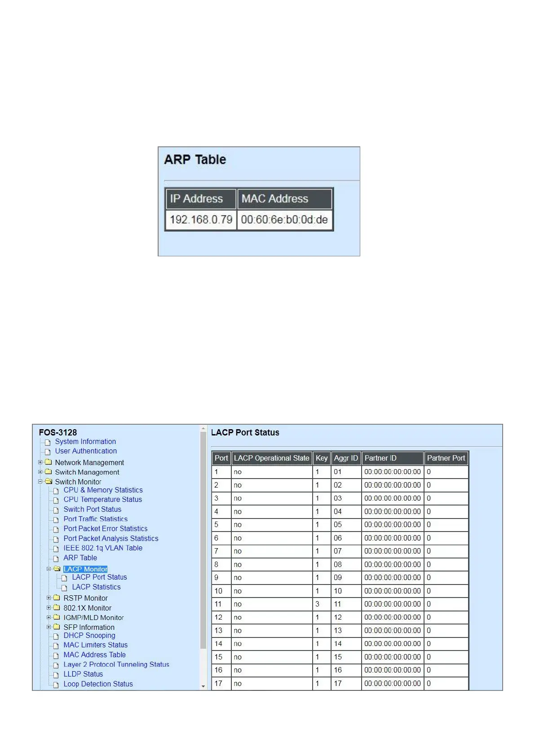The image size is (535, 756).
Task: Click LACP Operational State column header
Action: [x=272, y=458]
